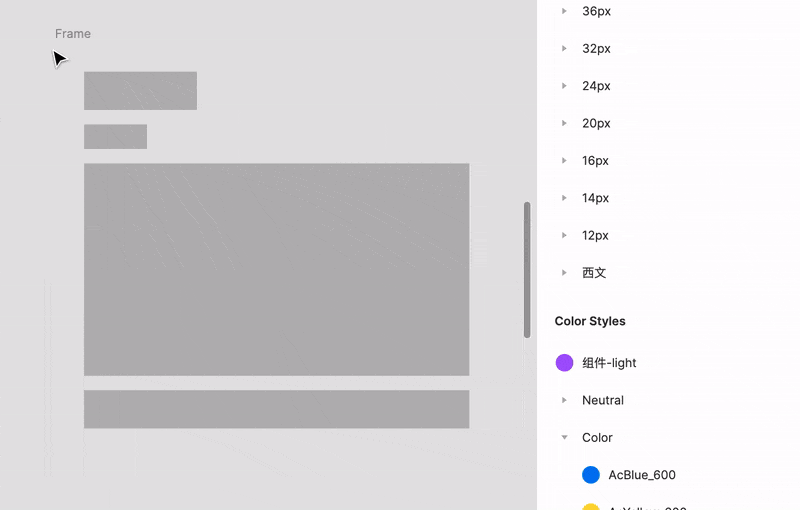Click the Frame label on canvas

[x=73, y=34]
